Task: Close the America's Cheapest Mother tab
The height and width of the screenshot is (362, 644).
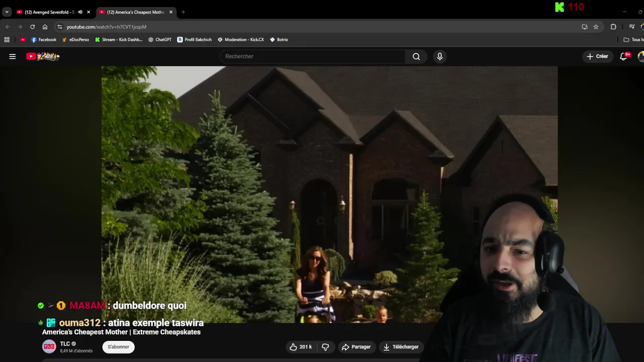Action: pyautogui.click(x=171, y=12)
